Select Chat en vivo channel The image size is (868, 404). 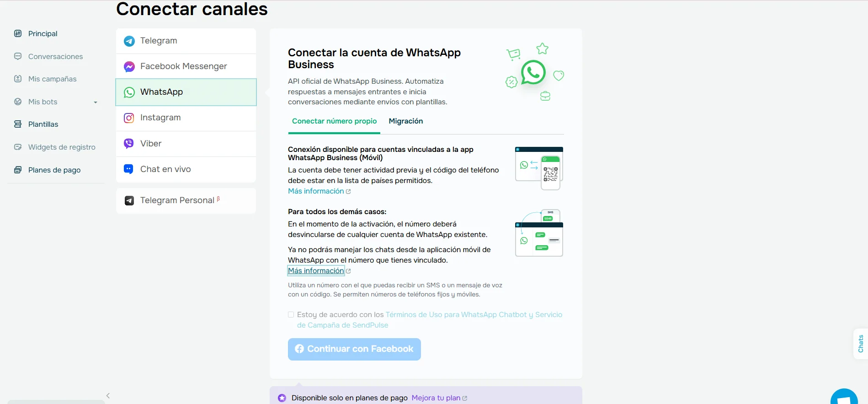pos(186,169)
